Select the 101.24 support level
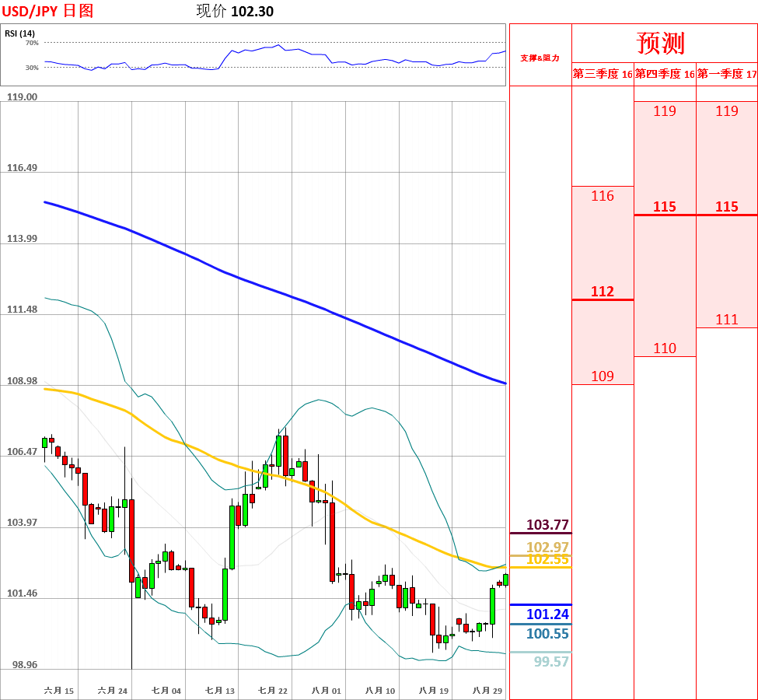The image size is (758, 700). pos(547,614)
